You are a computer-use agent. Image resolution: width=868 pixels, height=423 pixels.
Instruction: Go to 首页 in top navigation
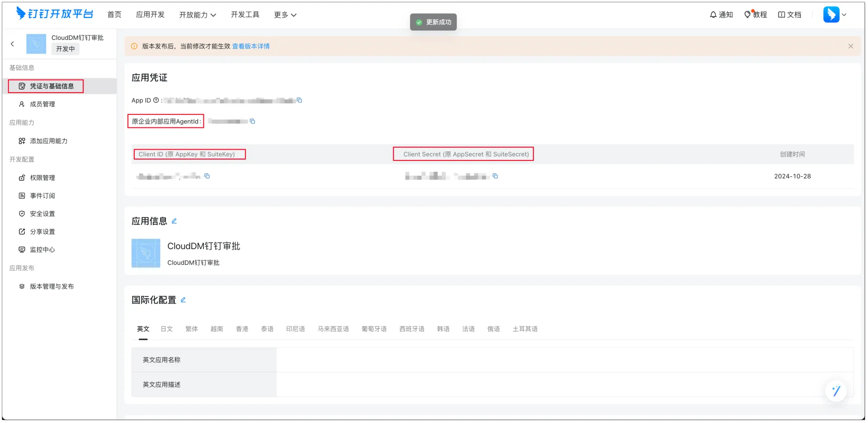[x=114, y=14]
